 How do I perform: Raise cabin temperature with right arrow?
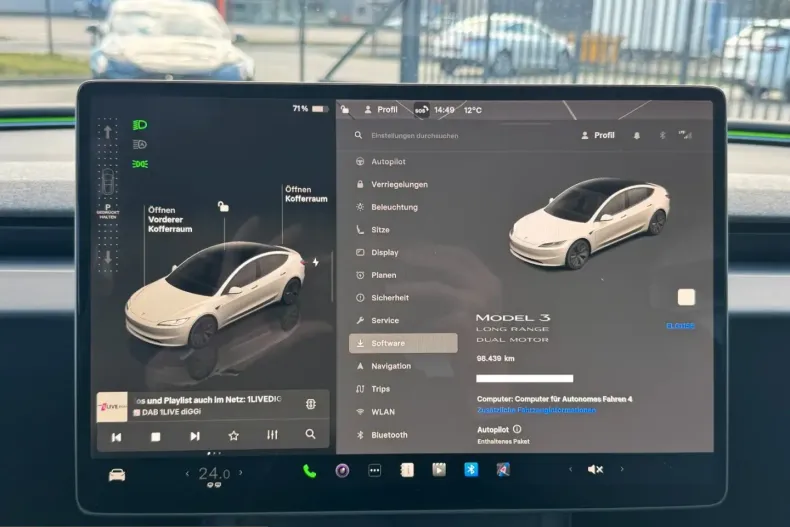[241, 473]
